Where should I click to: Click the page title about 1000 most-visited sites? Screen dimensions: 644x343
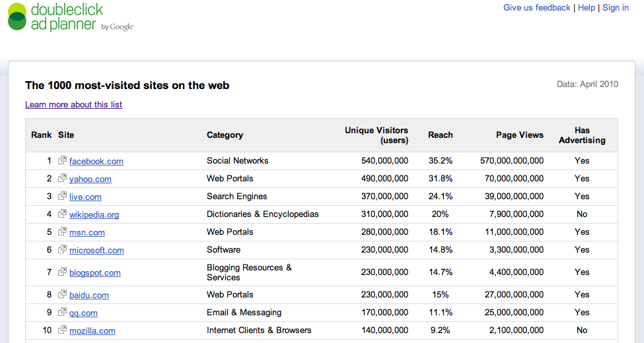point(127,85)
